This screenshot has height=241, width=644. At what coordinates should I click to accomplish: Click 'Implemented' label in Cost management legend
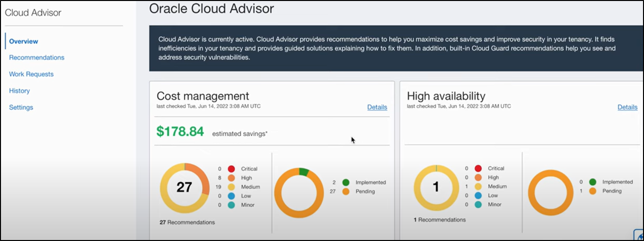371,182
